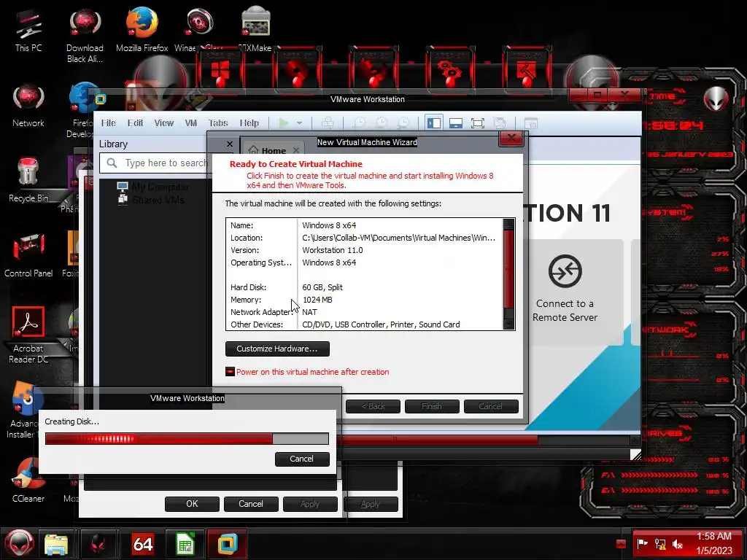Open the View menu in VMware Workstation
Image resolution: width=747 pixels, height=560 pixels.
pos(164,122)
